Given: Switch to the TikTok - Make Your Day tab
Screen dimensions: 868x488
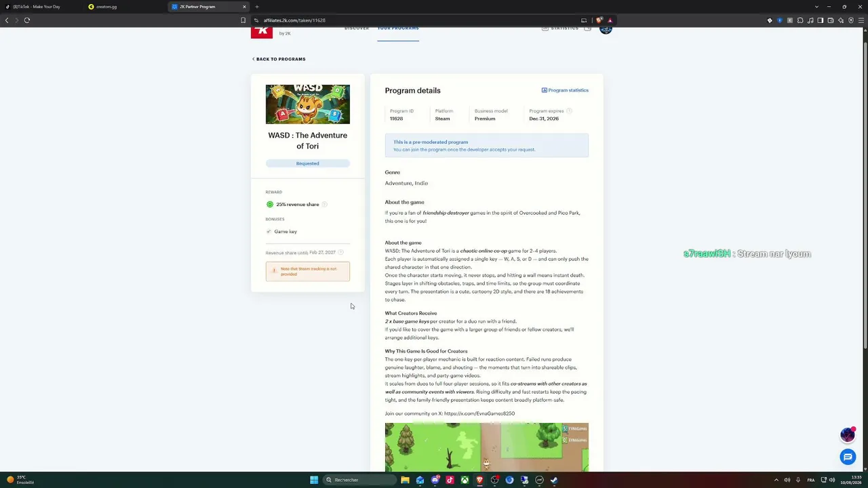Looking at the screenshot, I should pos(41,7).
